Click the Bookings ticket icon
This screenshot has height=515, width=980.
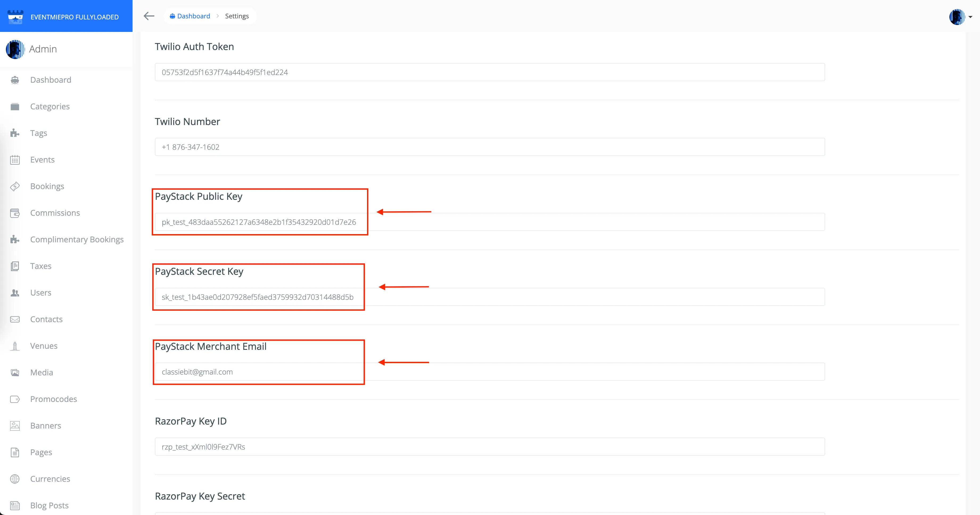point(15,186)
